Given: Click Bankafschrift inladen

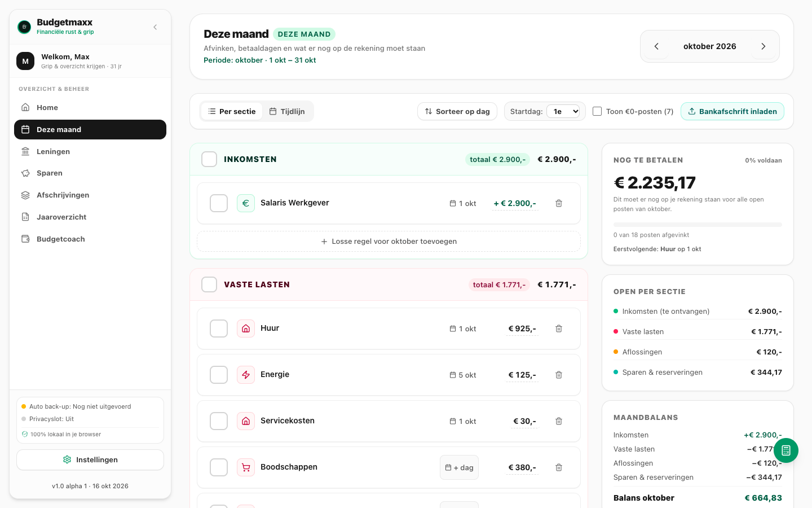Looking at the screenshot, I should pyautogui.click(x=732, y=111).
